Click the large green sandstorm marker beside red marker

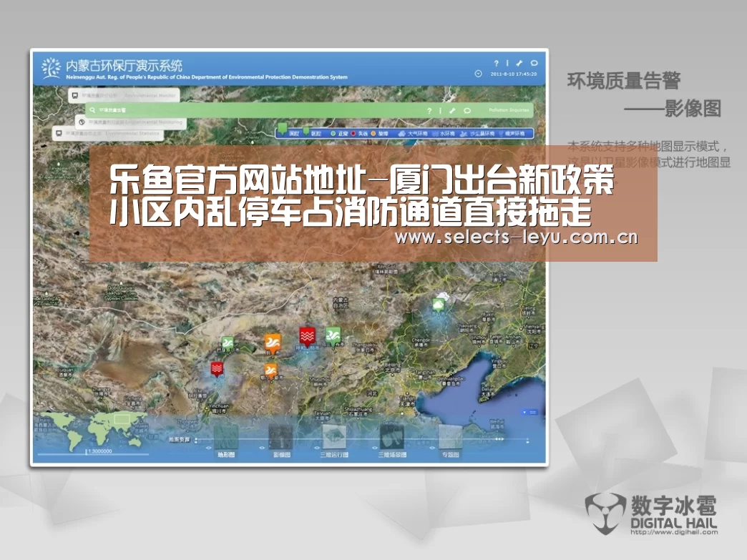pos(333,337)
